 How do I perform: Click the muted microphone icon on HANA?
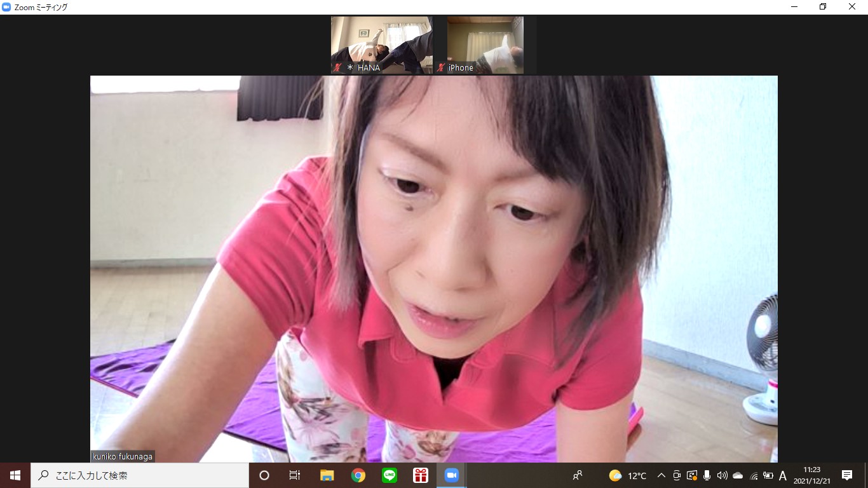click(337, 67)
